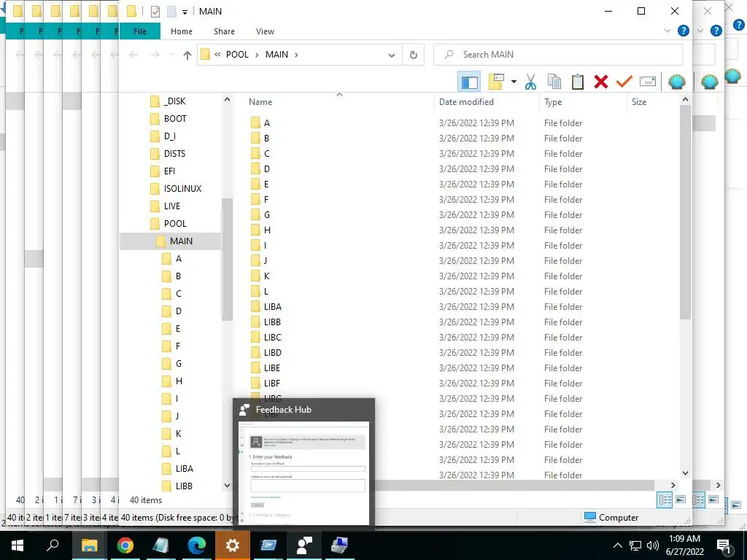Sort by Date modified column header
747x560 pixels.
click(x=466, y=102)
